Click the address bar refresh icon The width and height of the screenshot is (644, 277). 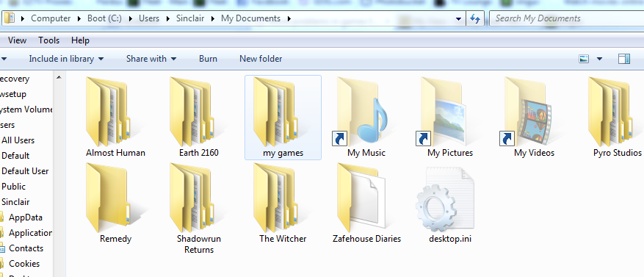click(475, 18)
